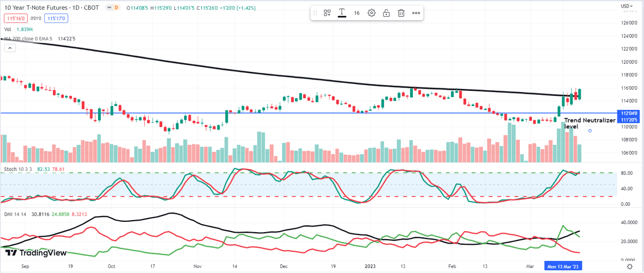Select the Trend Neutralizer level text label
Viewport: 644px width, 273px height.
590,123
